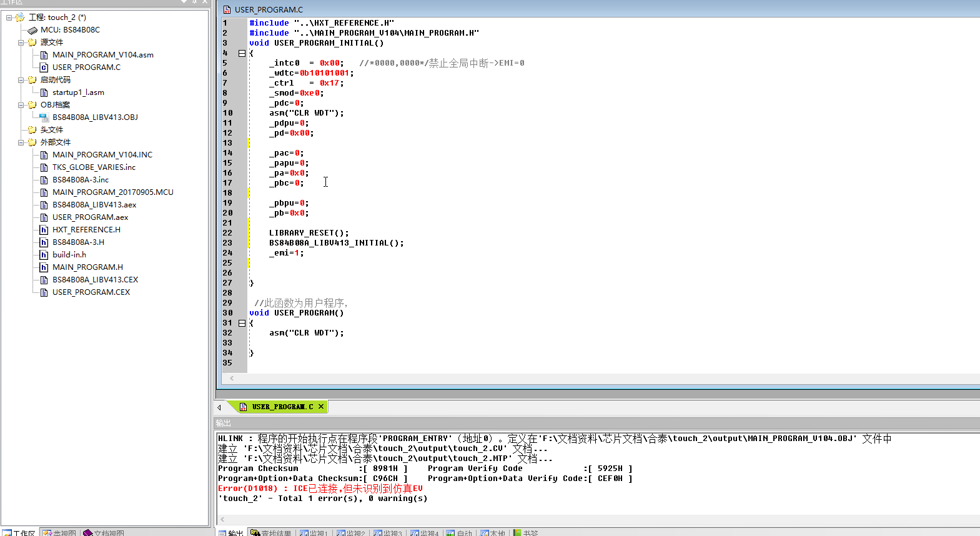The height and width of the screenshot is (536, 980).
Task: Click the touch_2 project icon
Action: (20, 17)
